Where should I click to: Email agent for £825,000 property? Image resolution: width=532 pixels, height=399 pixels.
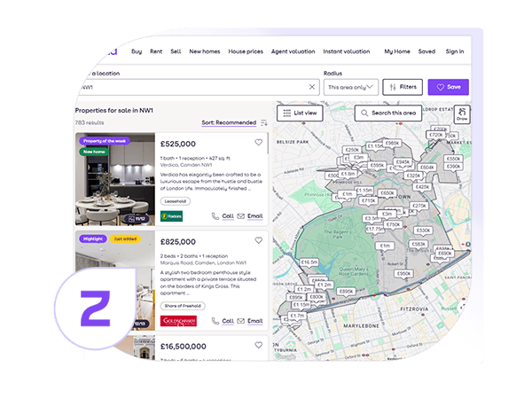click(250, 321)
